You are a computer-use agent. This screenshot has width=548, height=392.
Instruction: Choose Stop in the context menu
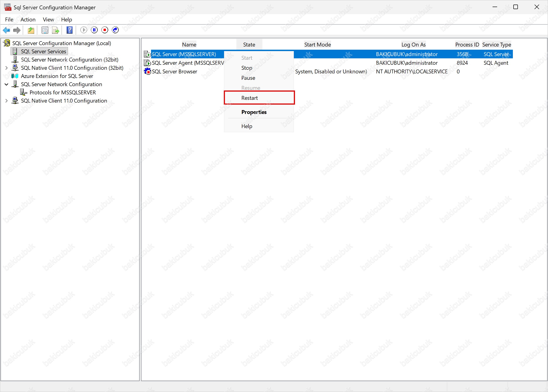pos(246,68)
